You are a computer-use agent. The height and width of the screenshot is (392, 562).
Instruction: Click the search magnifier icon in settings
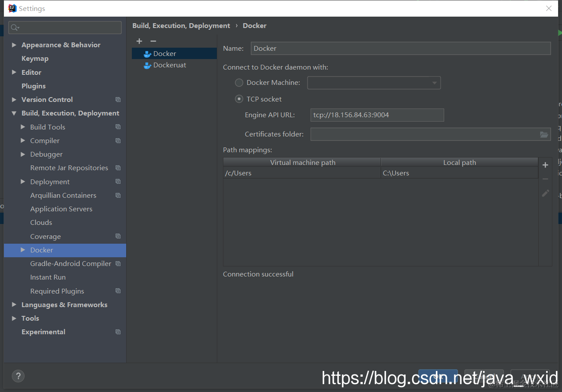click(x=15, y=28)
